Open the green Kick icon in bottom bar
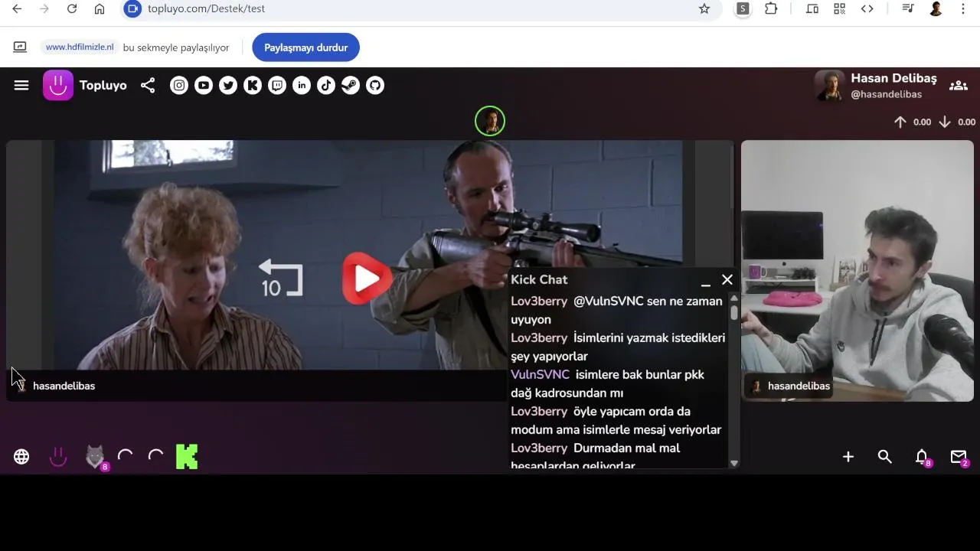 [187, 457]
